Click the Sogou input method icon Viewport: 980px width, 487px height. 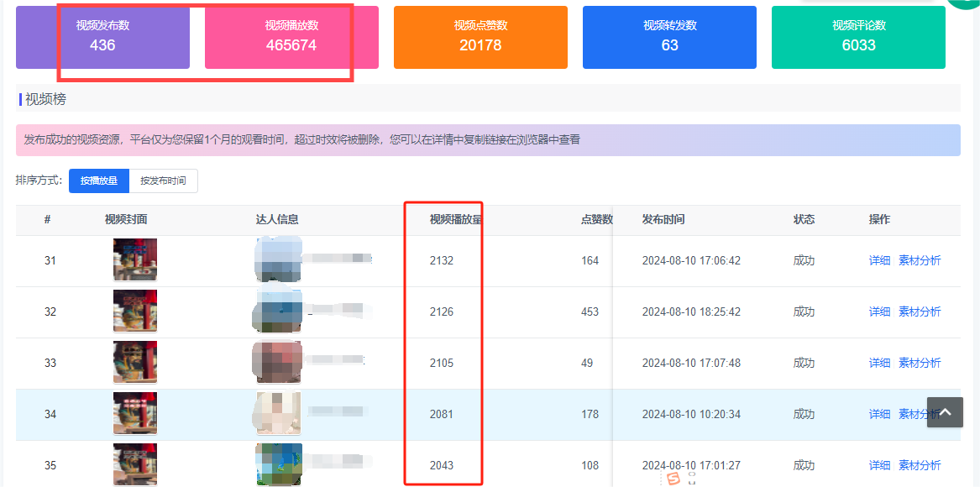click(x=672, y=478)
